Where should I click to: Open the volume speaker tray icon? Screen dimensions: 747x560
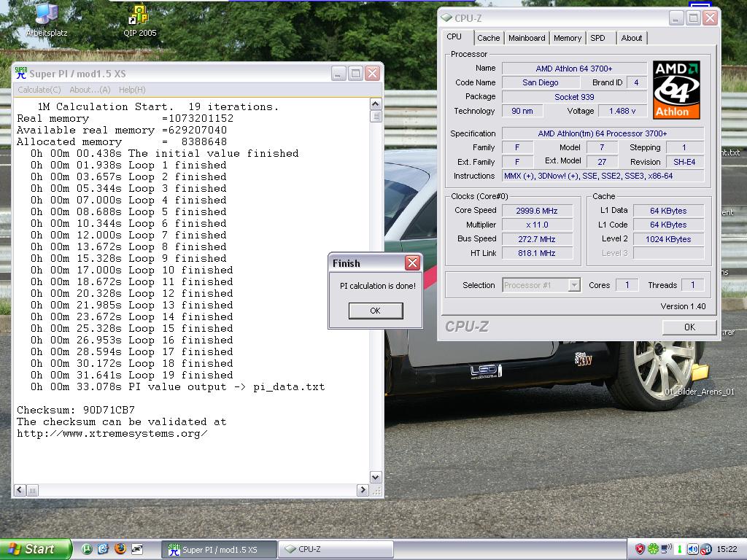click(x=692, y=549)
